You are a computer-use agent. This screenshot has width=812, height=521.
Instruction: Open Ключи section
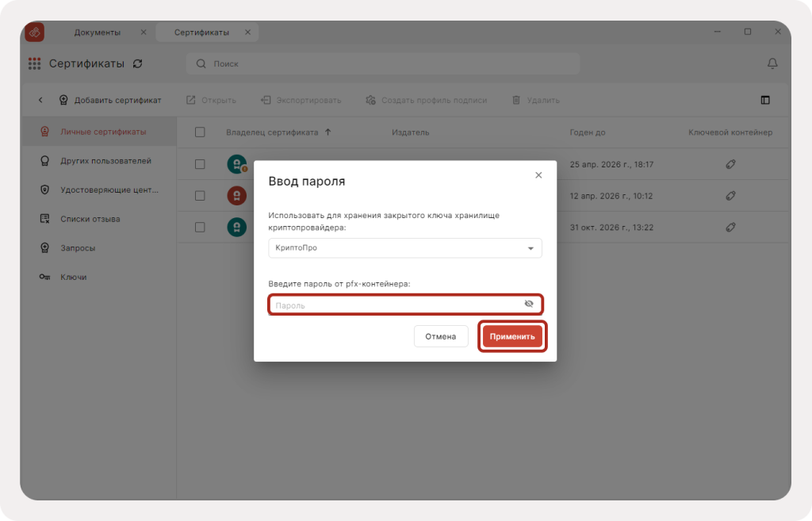pyautogui.click(x=98, y=277)
